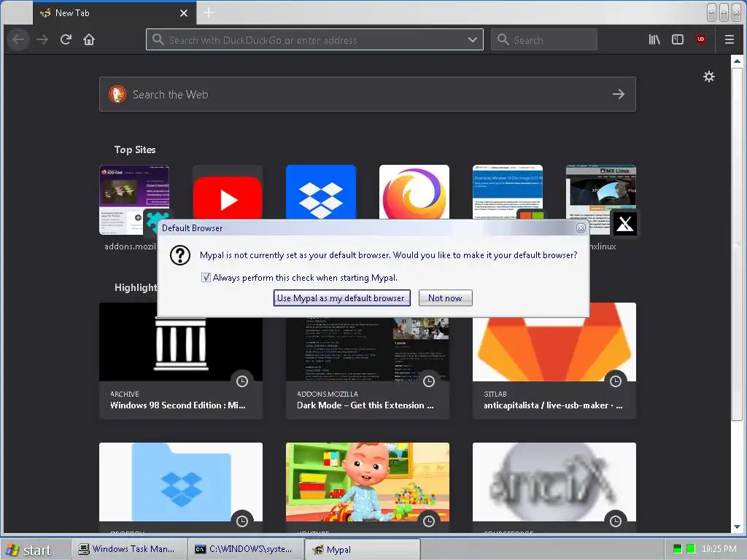Click history clock icon on antiX card

coord(616,521)
